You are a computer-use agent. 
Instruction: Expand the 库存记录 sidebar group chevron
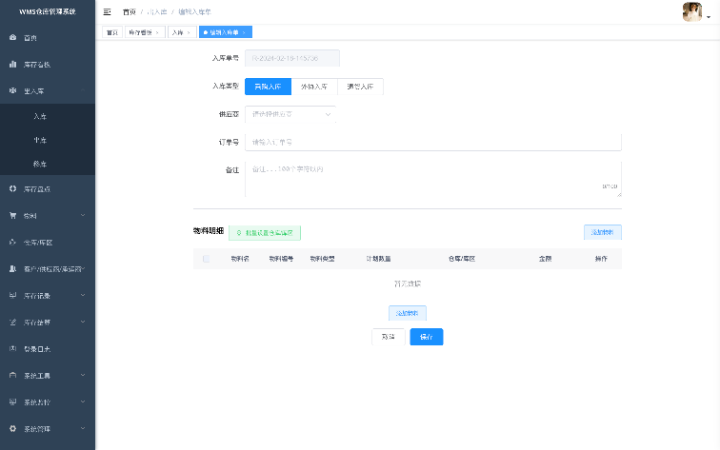(83, 295)
